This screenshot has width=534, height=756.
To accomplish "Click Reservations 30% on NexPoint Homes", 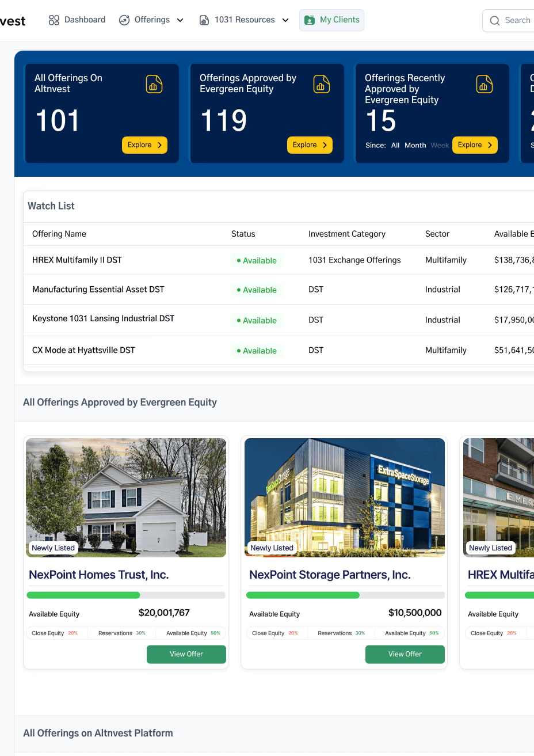I will 122,633.
